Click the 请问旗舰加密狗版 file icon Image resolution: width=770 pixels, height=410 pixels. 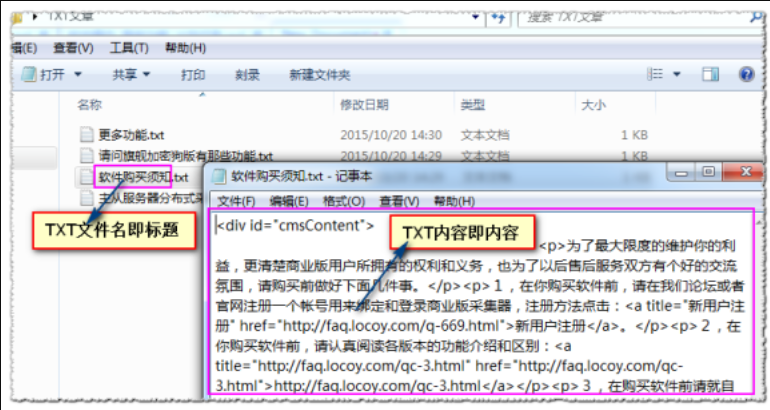coord(87,156)
